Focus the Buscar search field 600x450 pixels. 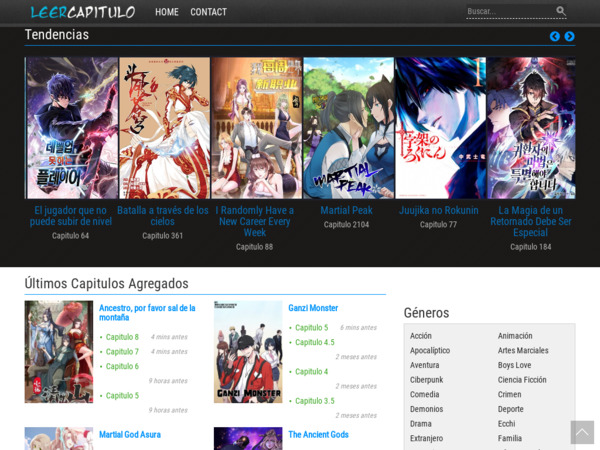(510, 11)
